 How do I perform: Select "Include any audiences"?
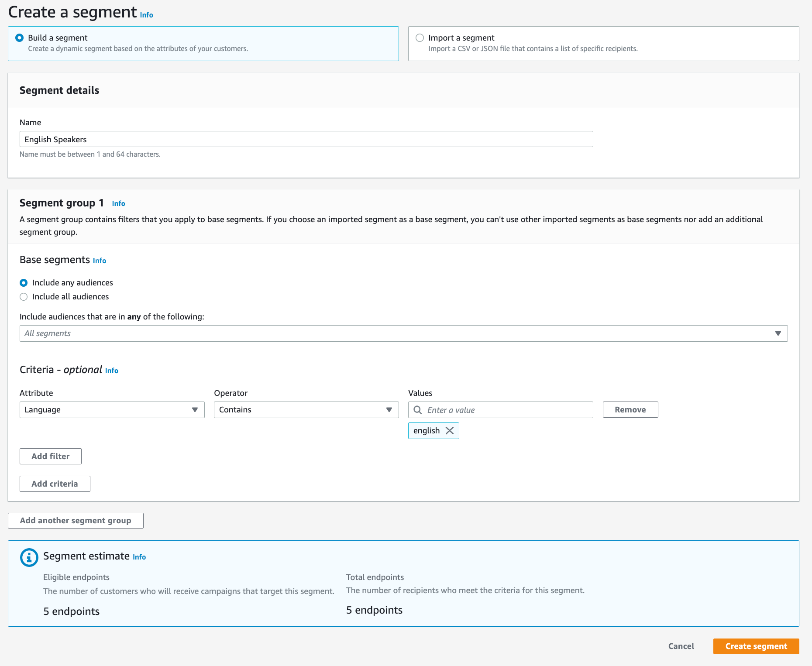24,283
